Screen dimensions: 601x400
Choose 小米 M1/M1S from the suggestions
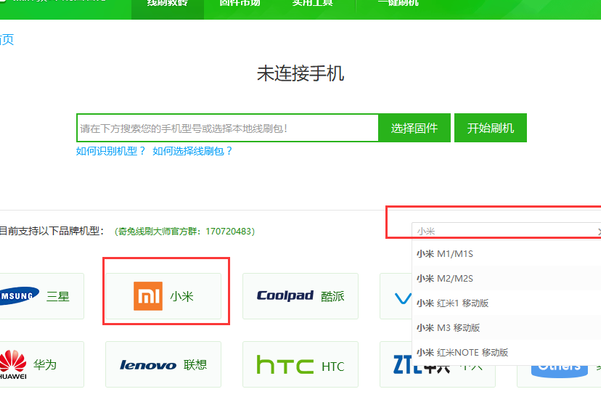tap(506, 254)
